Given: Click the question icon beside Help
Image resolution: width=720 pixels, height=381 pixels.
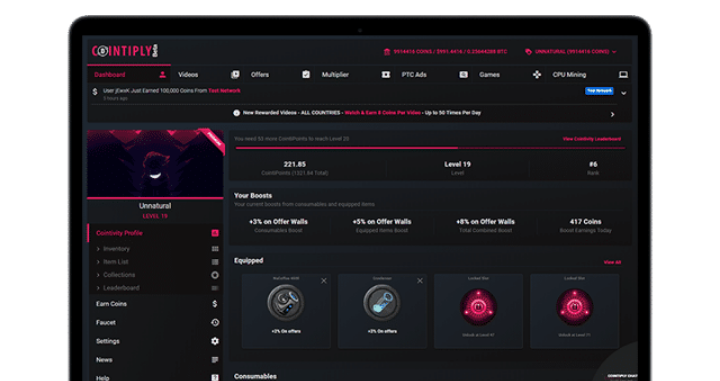Looking at the screenshot, I should pos(215,377).
